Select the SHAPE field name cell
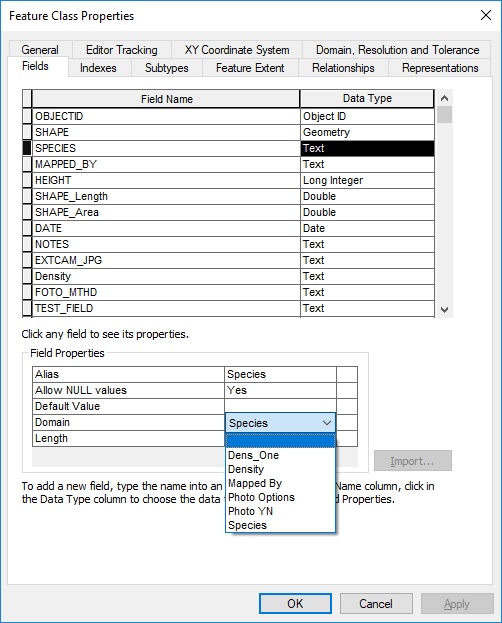This screenshot has height=623, width=502. click(166, 132)
